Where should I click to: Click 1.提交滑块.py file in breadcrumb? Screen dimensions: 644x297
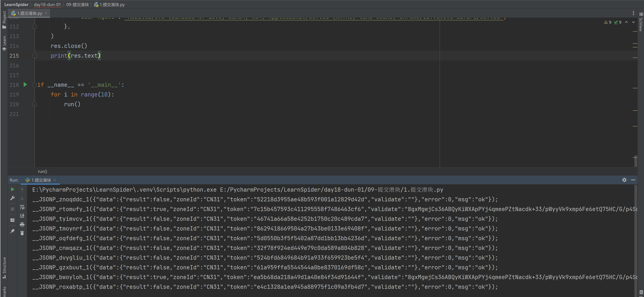(109, 5)
